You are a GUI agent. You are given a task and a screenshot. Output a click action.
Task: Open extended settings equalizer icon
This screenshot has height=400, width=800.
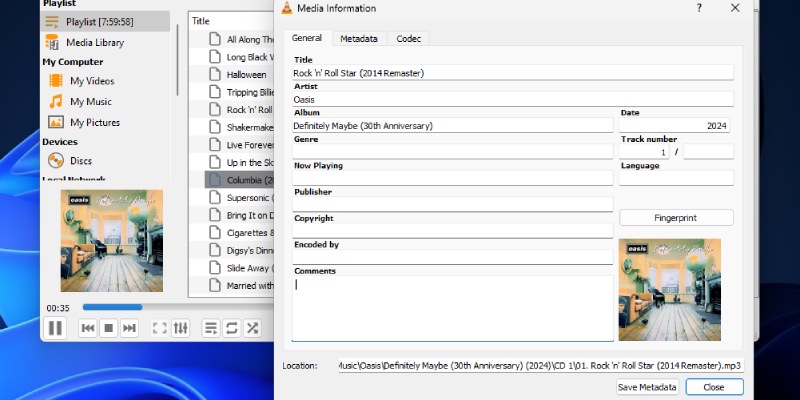(181, 328)
